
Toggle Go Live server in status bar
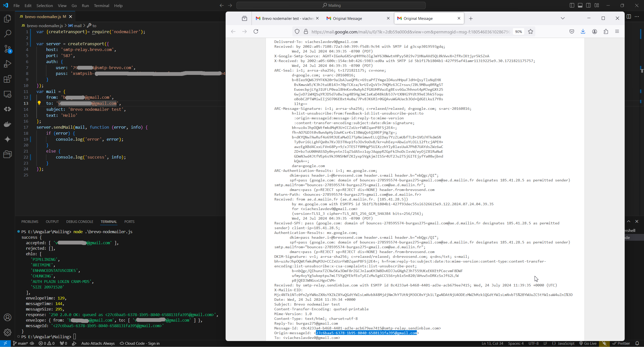tap(588, 343)
